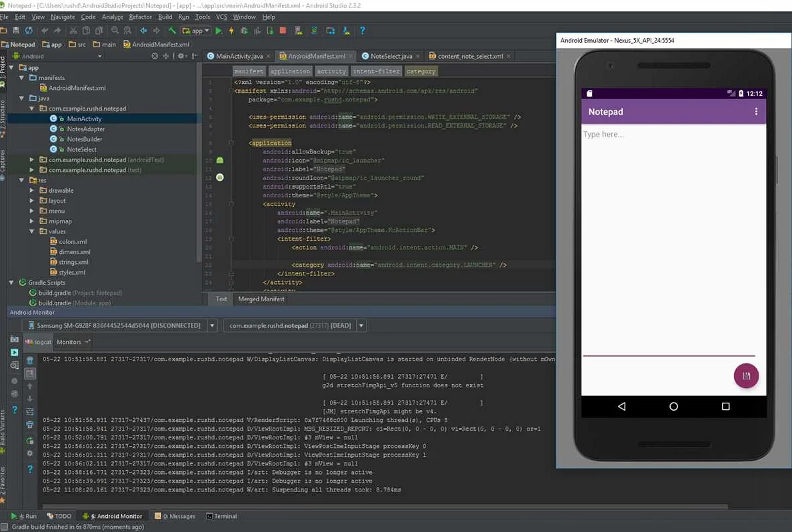Switch to the NoteSelect.java tab
The width and height of the screenshot is (792, 532).
[x=391, y=56]
